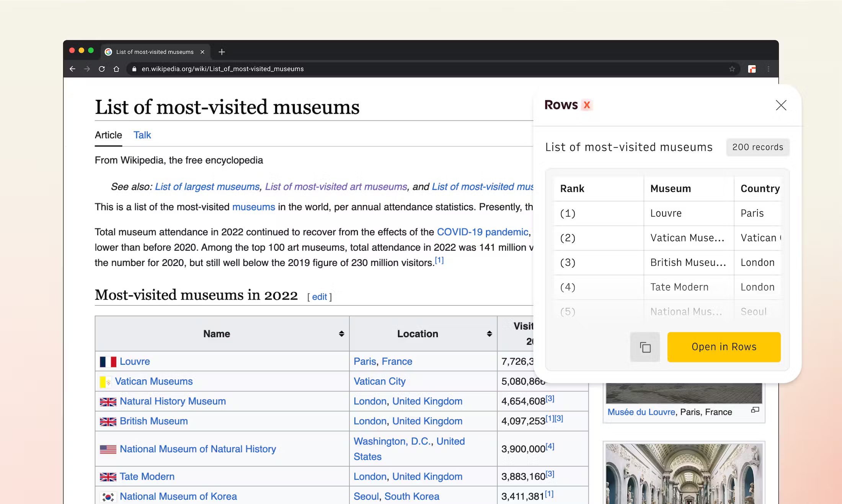Screen dimensions: 842x504
Task: Open the browser three-dot menu
Action: point(768,69)
